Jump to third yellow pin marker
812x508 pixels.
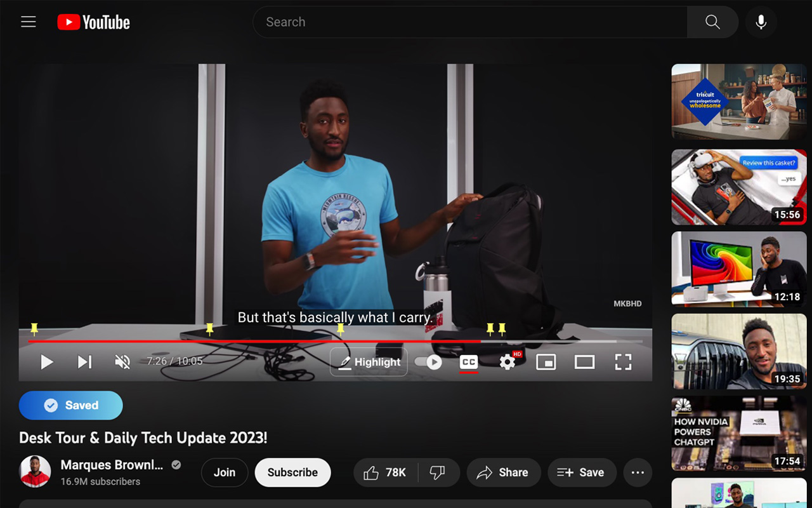point(341,328)
